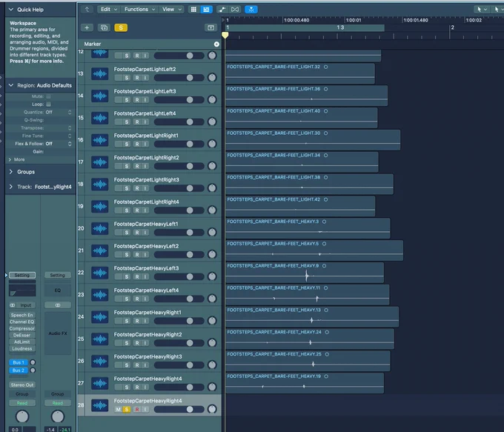Click the loop circle on FOOTSTEPS_CARPET_BARE-FEET_HEAVY.9 region
Screen dimensions: 504x432
point(324,266)
